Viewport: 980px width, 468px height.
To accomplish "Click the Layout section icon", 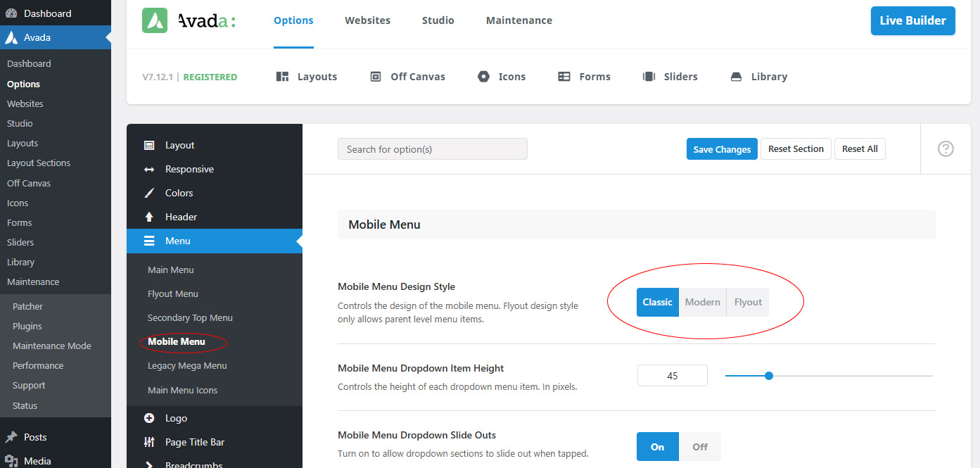I will [149, 145].
